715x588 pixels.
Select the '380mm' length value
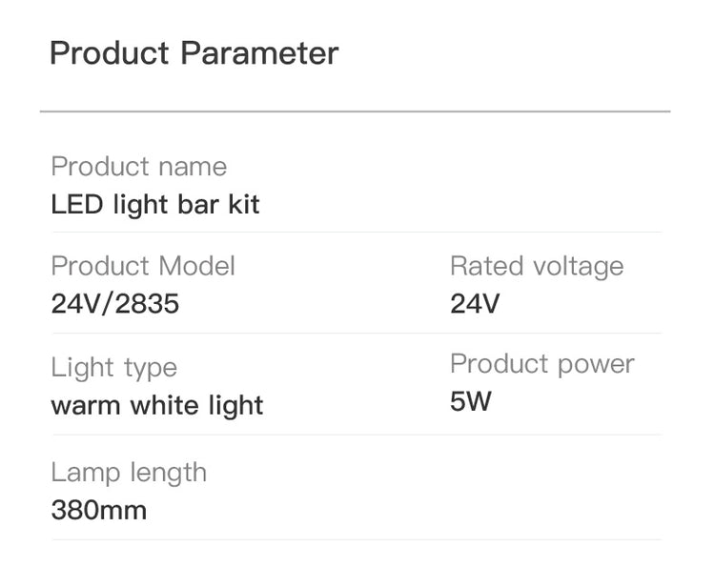(98, 510)
